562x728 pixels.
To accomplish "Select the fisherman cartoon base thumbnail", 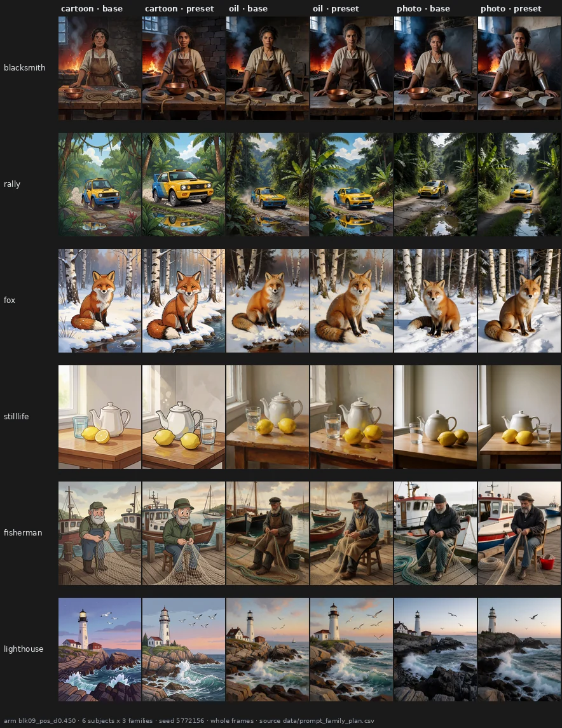I will pos(100,534).
